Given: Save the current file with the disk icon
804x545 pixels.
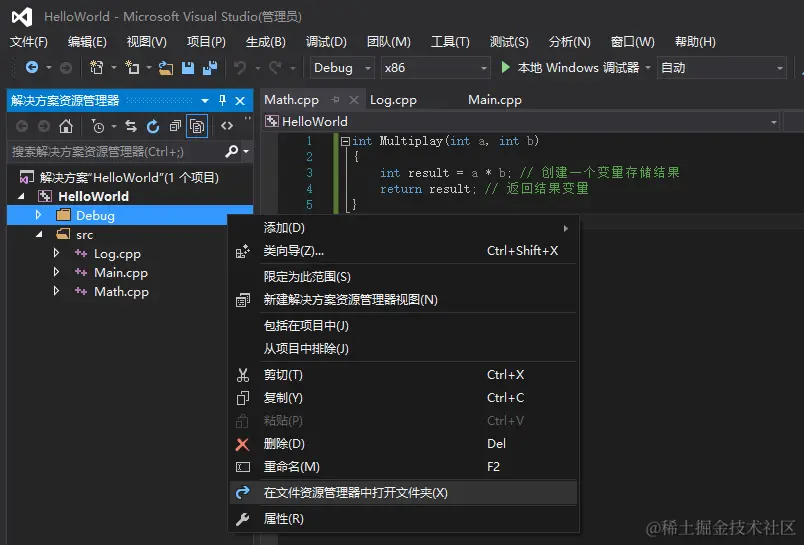Looking at the screenshot, I should pos(188,67).
